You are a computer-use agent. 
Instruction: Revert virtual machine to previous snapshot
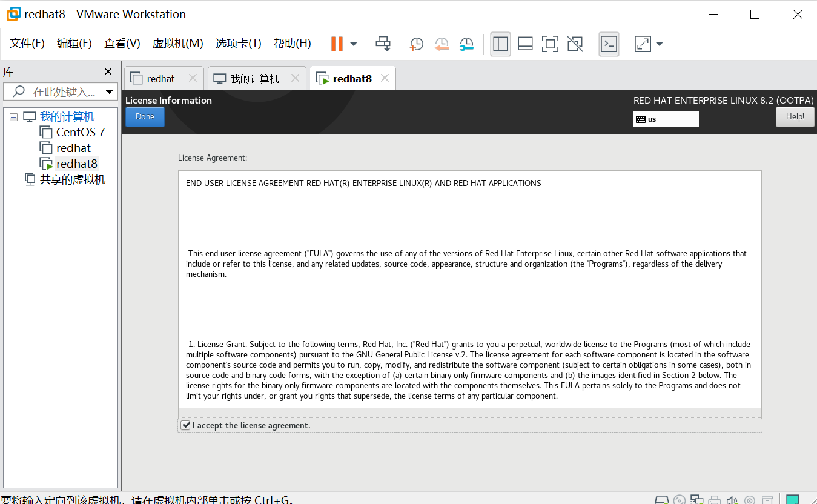coord(442,44)
